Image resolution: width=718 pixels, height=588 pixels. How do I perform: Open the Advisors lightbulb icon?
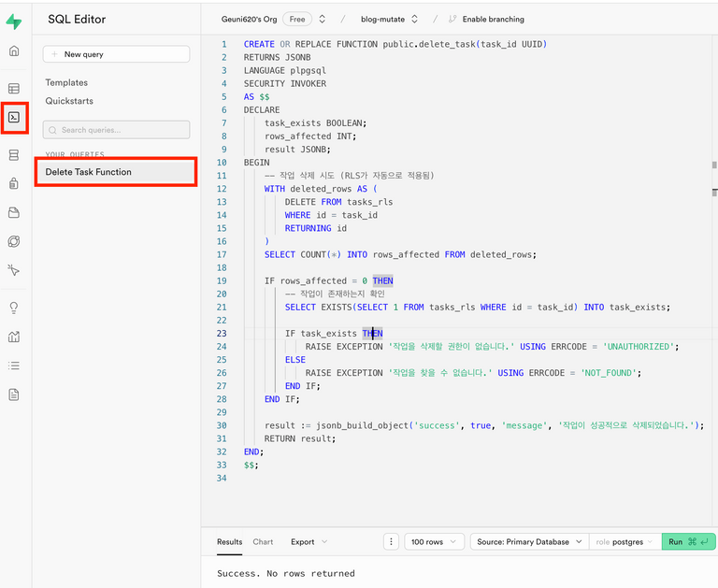click(14, 308)
